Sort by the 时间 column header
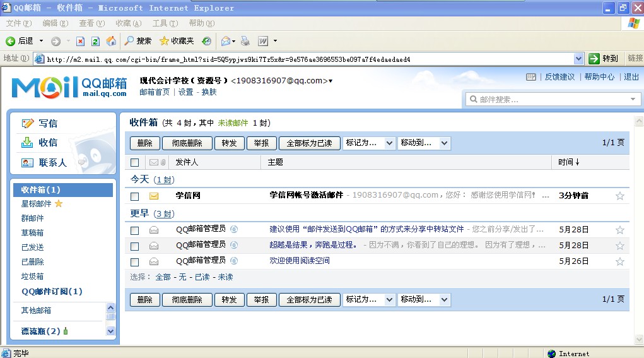Image resolution: width=644 pixels, height=358 pixels. point(569,162)
